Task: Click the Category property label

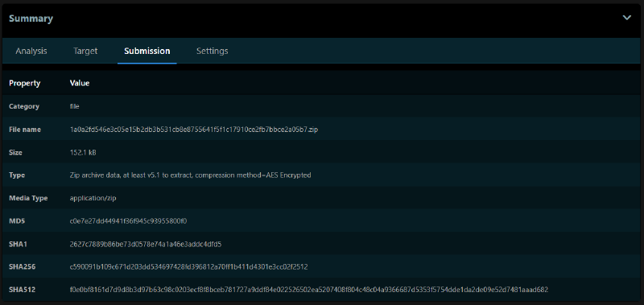Action: tap(24, 106)
